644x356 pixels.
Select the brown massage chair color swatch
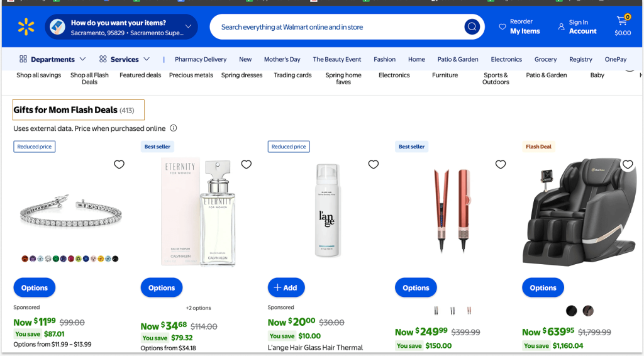[588, 311]
